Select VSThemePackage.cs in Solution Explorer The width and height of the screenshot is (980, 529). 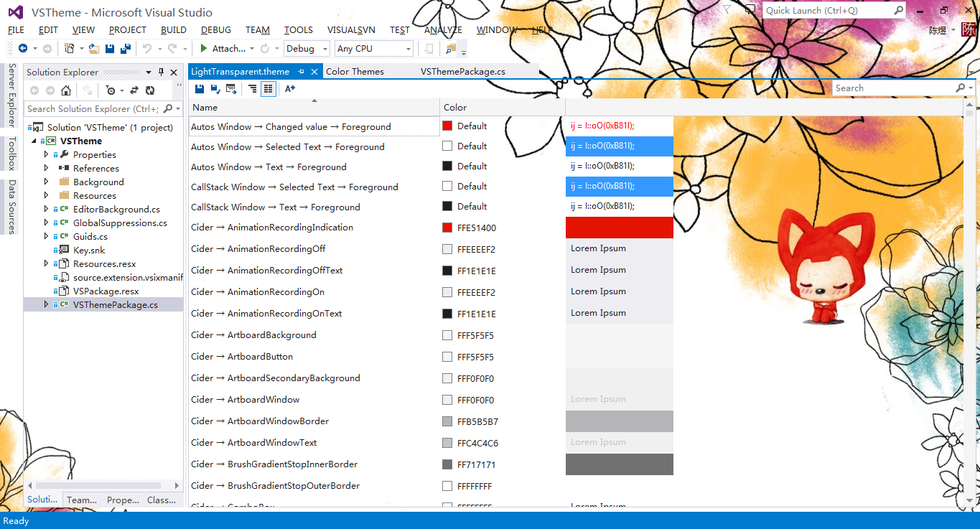(x=103, y=304)
